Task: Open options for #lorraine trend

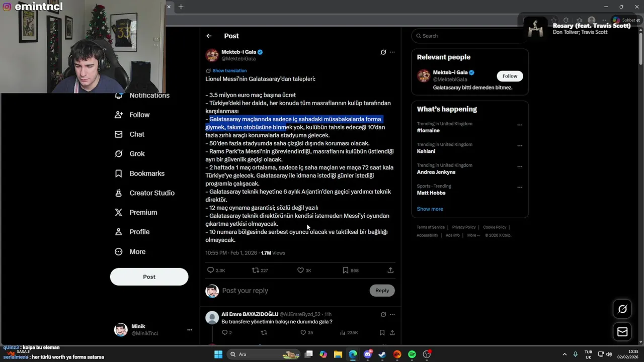Action: [x=520, y=125]
